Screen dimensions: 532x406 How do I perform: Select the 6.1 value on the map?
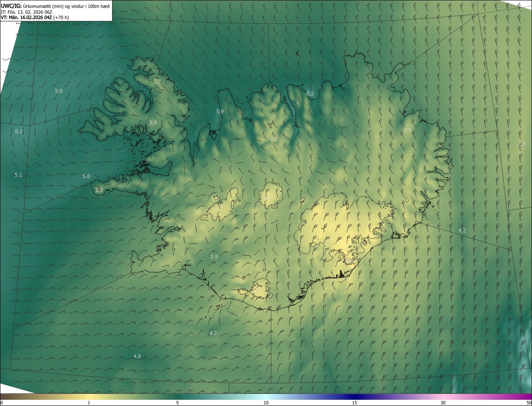pos(19,131)
